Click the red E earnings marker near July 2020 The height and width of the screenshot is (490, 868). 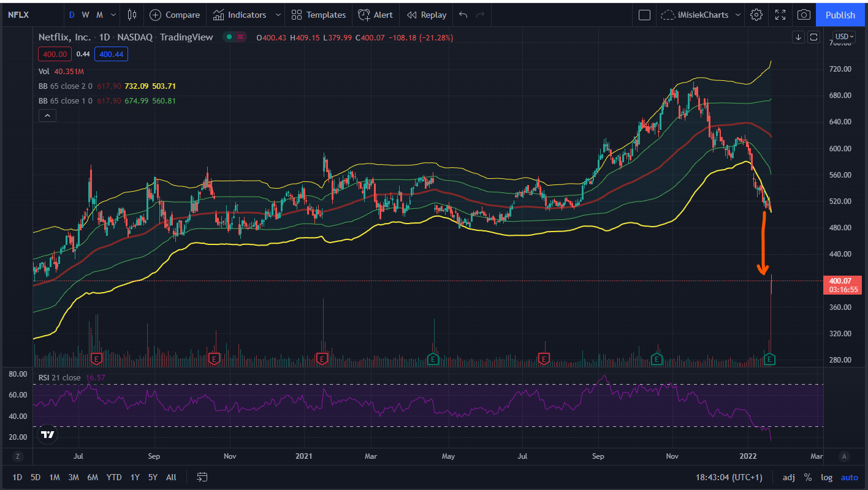(x=96, y=358)
